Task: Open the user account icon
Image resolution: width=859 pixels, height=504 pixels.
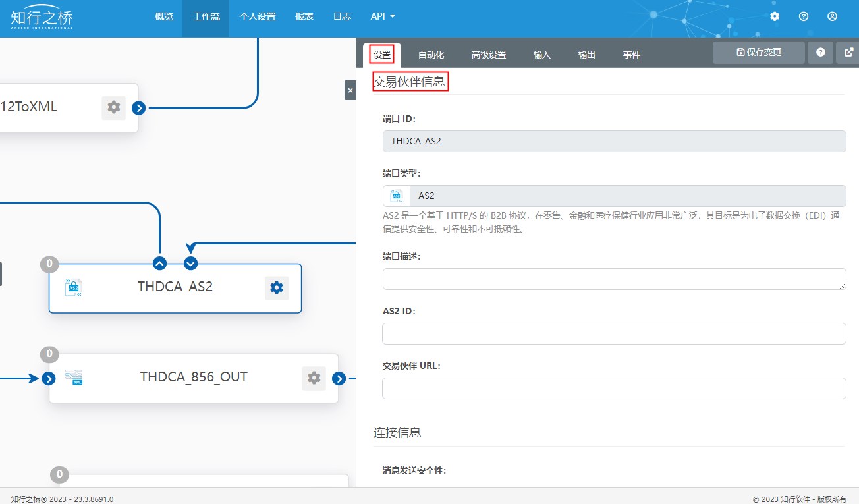Action: pos(832,16)
